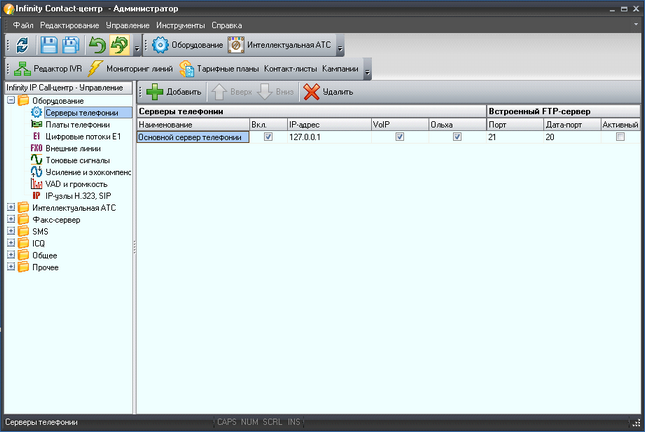Screen dimensions: 645x432
Task: Click red cross Удалить button
Action: coord(328,92)
